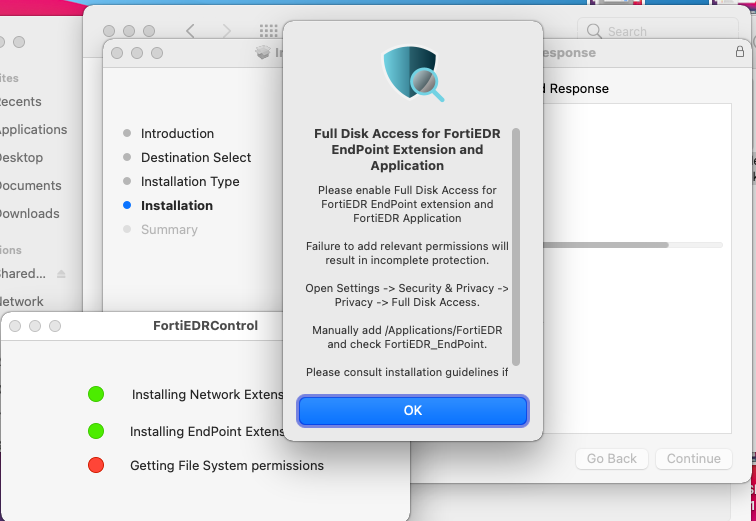Click the eject icon next to Shared
This screenshot has height=521, width=756.
(x=61, y=274)
